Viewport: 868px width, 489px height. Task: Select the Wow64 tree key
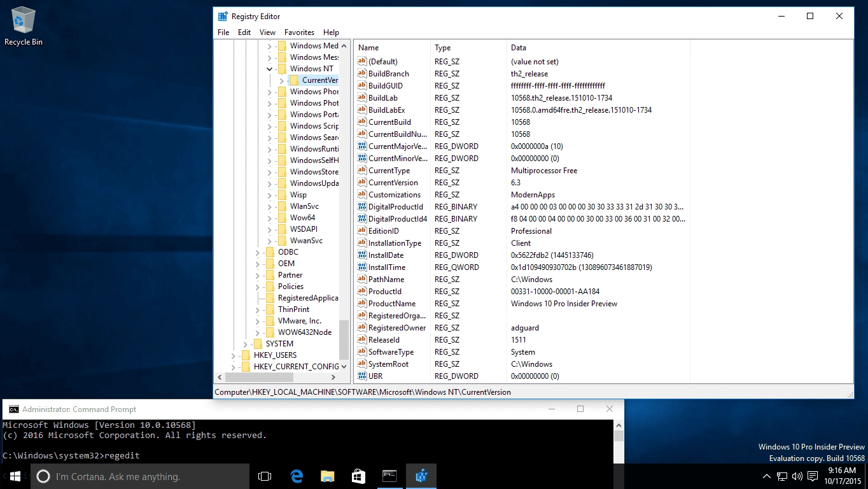coord(302,218)
